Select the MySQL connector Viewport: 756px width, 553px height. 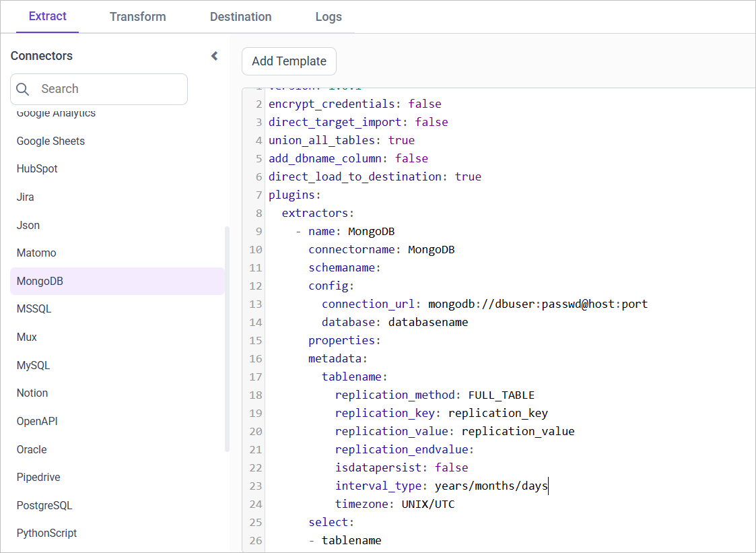pyautogui.click(x=34, y=364)
